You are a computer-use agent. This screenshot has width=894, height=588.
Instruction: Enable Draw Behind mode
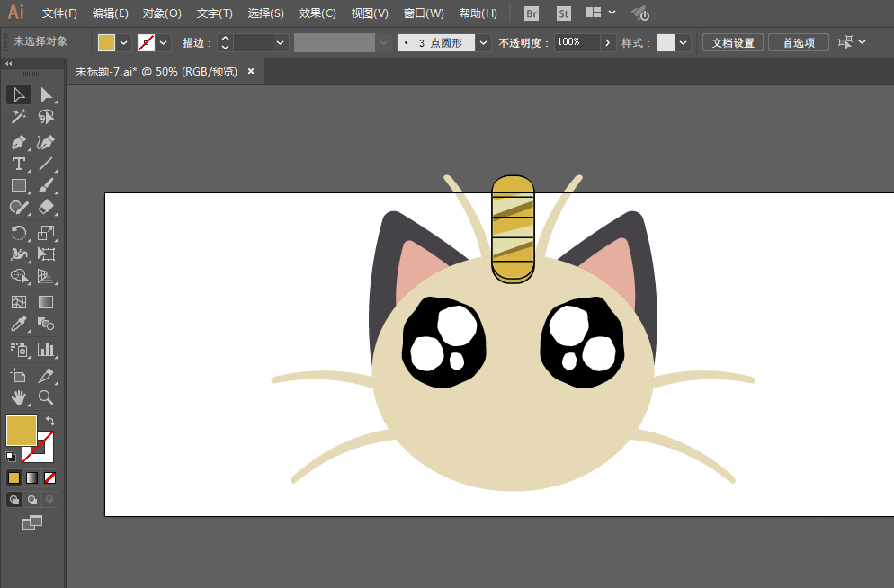coord(32,500)
